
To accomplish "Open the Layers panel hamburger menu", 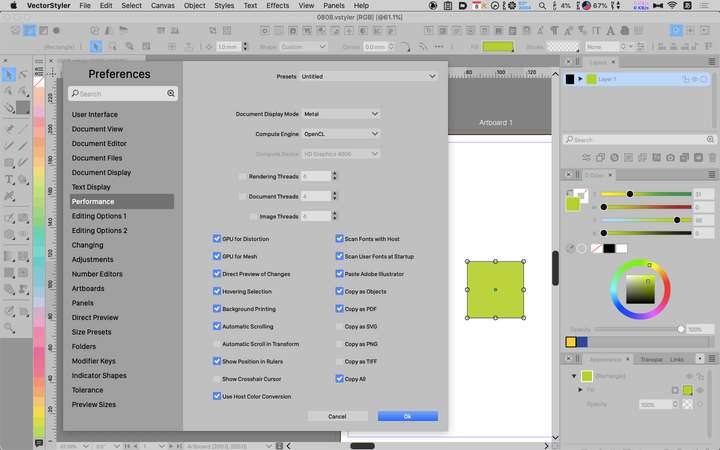I will coord(712,61).
